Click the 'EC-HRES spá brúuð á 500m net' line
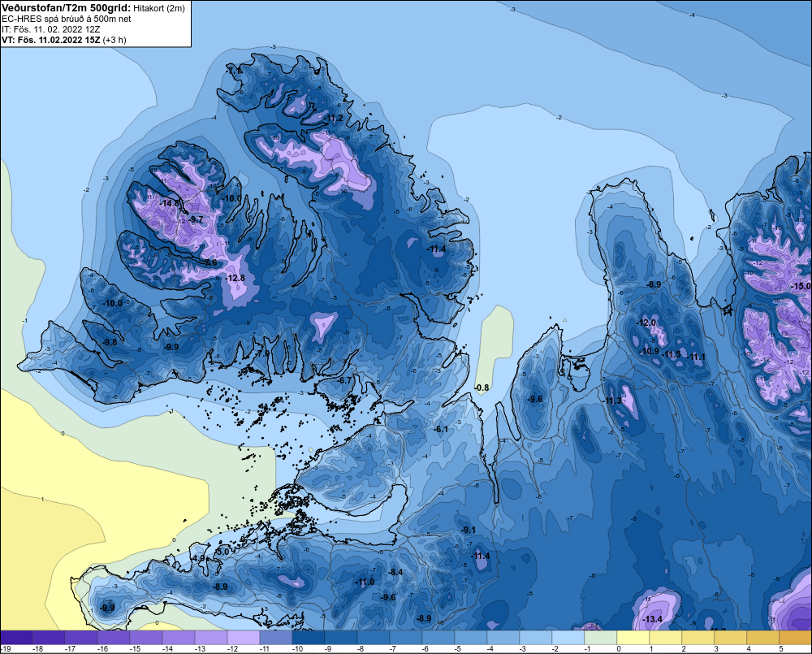This screenshot has height=654, width=812. click(67, 19)
